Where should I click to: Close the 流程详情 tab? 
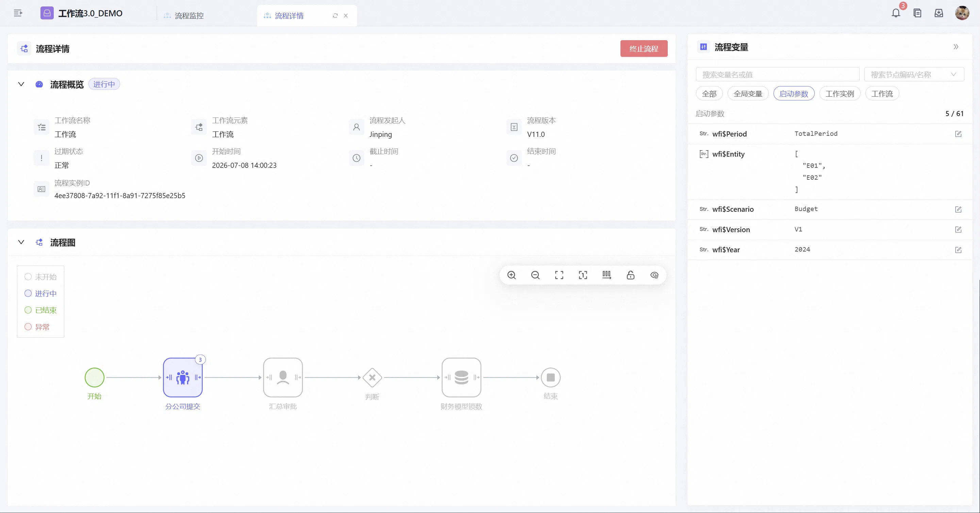click(x=346, y=16)
